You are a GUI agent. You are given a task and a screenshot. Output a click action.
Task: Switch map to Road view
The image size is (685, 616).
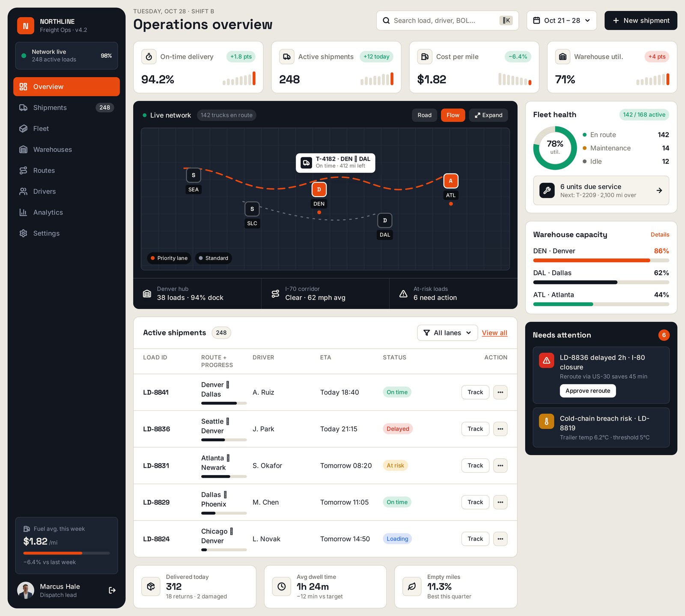(425, 115)
